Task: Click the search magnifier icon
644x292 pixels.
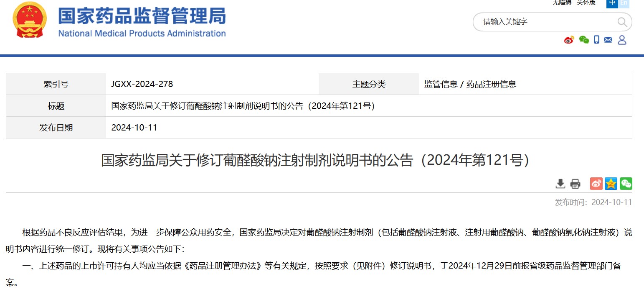Action: click(622, 22)
